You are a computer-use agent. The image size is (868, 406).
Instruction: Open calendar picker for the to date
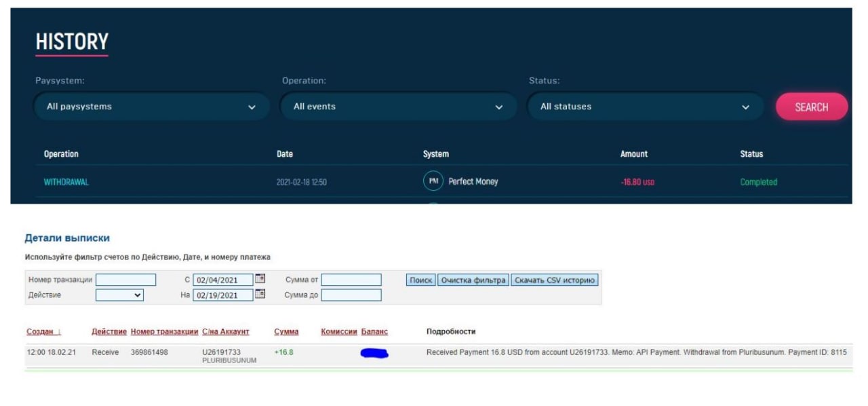pos(260,295)
